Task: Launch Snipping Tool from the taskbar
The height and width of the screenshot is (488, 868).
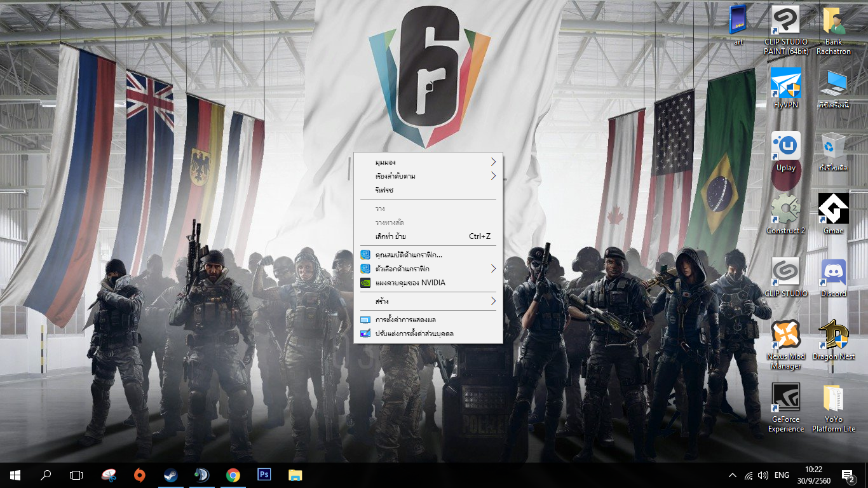Action: click(x=109, y=475)
